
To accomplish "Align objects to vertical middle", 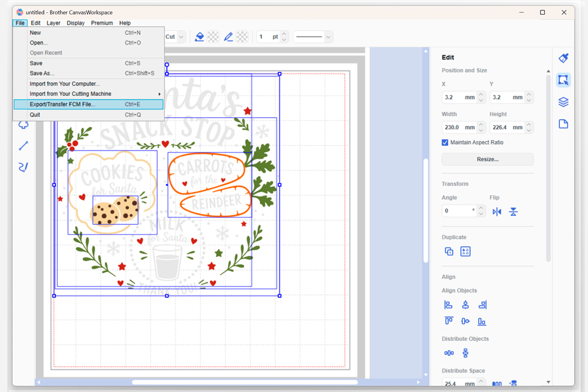I will click(465, 321).
